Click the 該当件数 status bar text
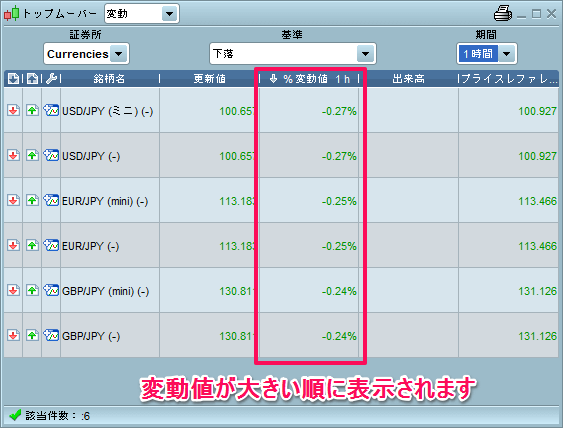The height and width of the screenshot is (428, 563). (x=57, y=416)
